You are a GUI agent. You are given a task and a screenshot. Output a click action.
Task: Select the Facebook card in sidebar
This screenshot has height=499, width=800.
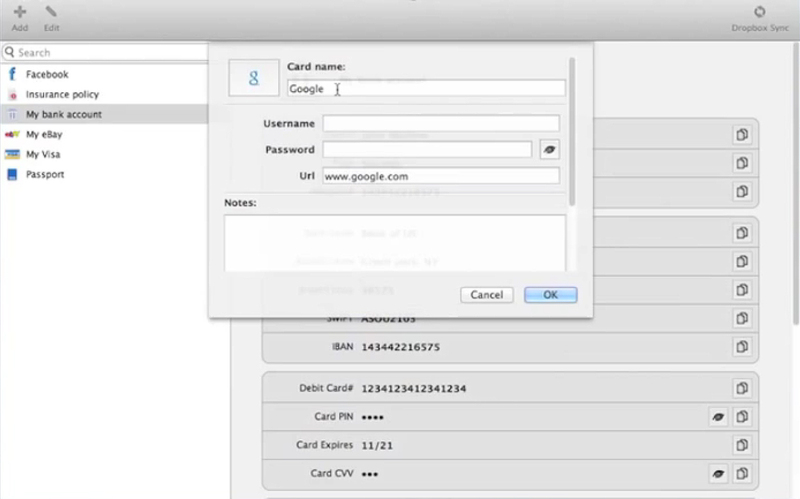click(x=104, y=74)
